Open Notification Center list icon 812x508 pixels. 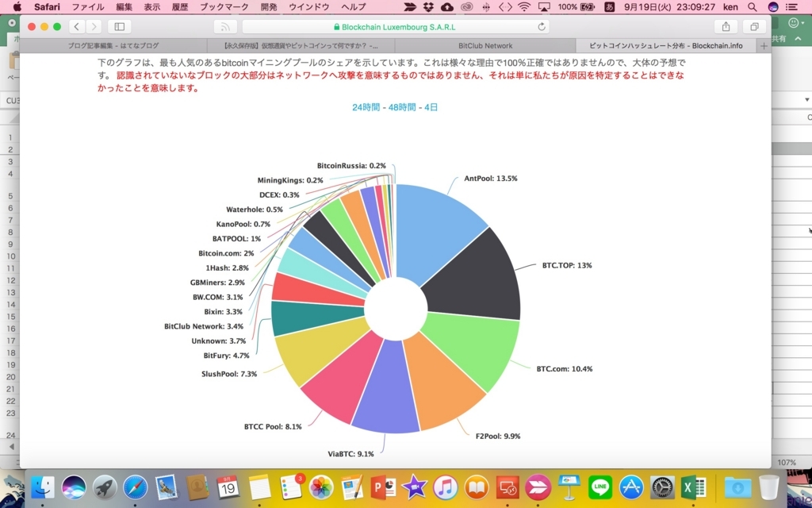pos(792,6)
